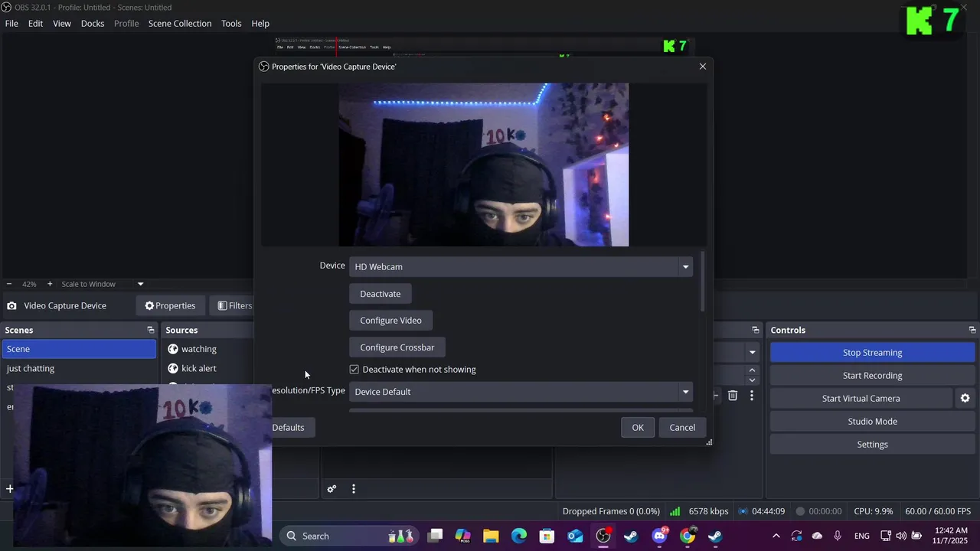980x551 pixels.
Task: Open the Edit menu
Action: [35, 24]
